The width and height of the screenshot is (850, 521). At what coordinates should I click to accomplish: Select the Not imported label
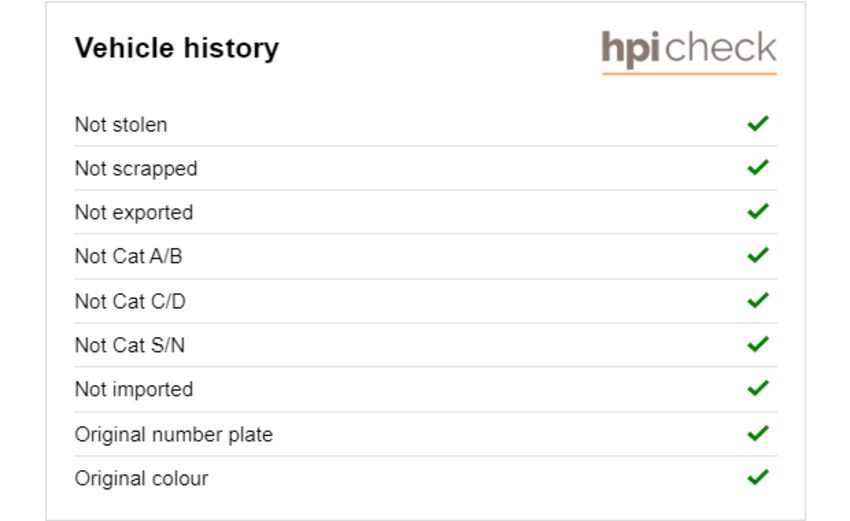[x=134, y=390]
